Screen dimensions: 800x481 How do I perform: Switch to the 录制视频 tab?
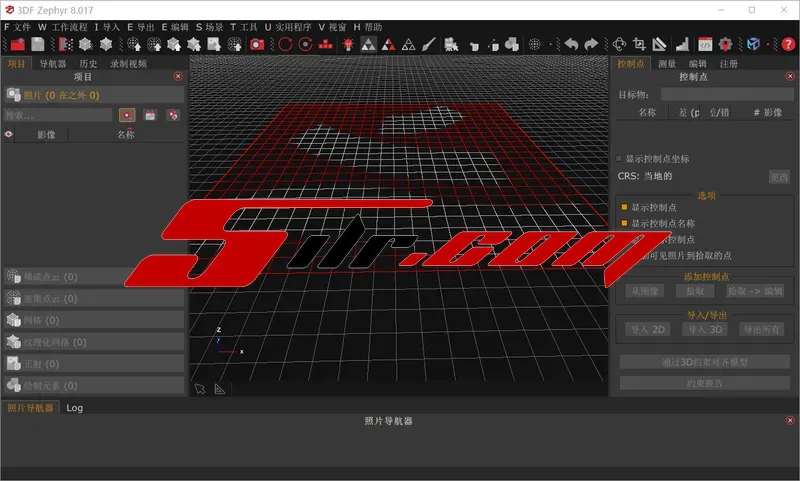coord(128,64)
